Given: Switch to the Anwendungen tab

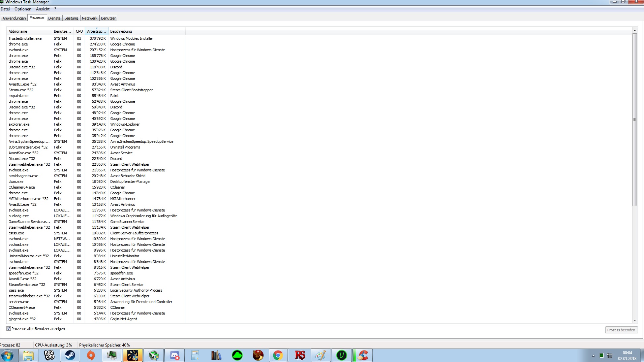Looking at the screenshot, I should click(14, 18).
